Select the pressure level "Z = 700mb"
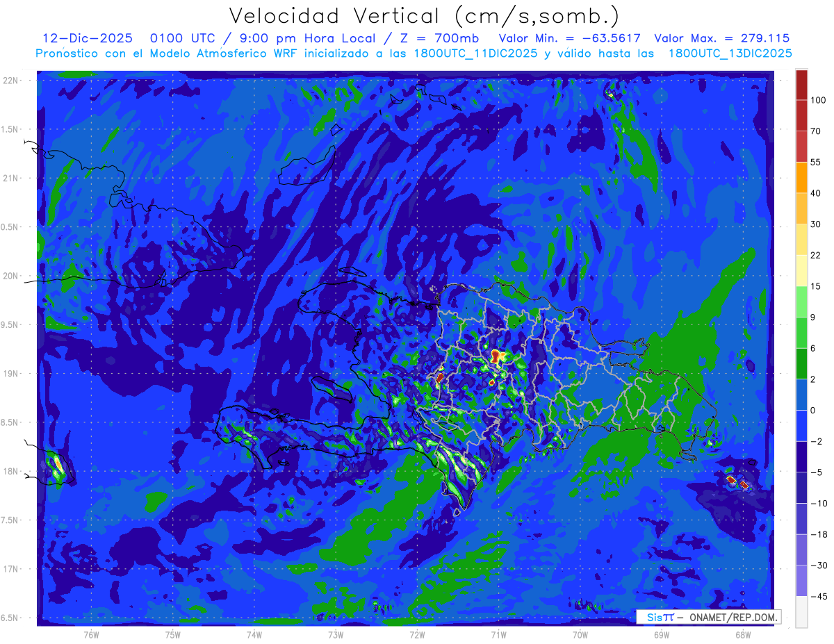 (x=436, y=38)
